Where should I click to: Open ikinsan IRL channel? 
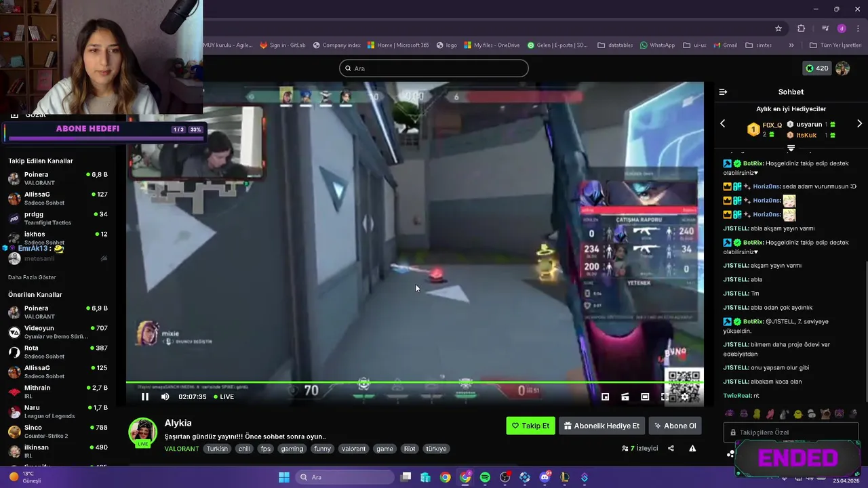click(58, 451)
